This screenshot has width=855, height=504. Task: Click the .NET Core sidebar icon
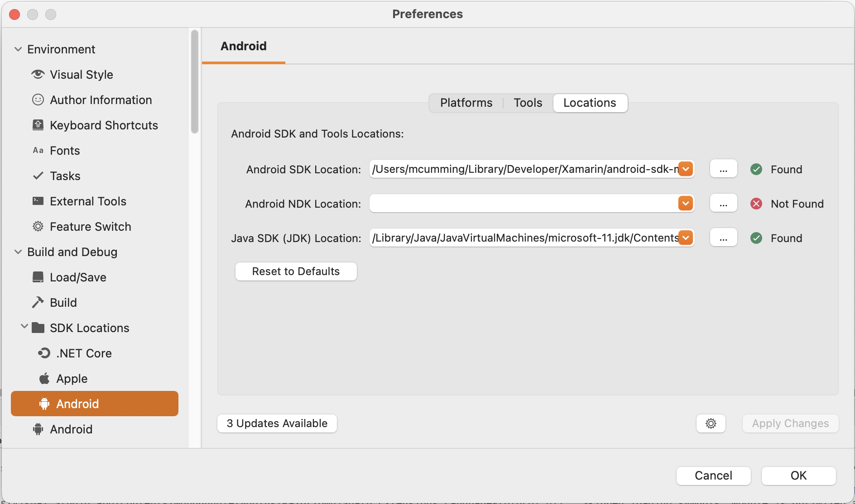click(x=43, y=353)
